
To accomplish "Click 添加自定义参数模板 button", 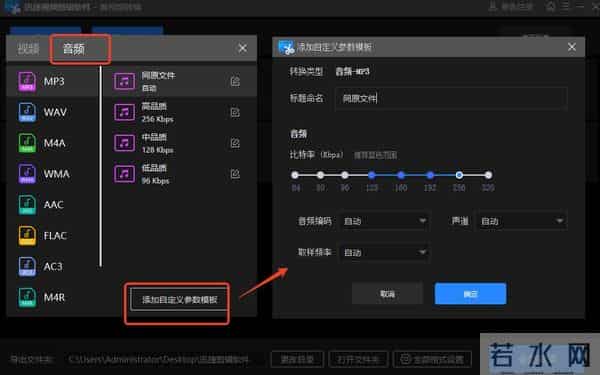I will point(179,300).
